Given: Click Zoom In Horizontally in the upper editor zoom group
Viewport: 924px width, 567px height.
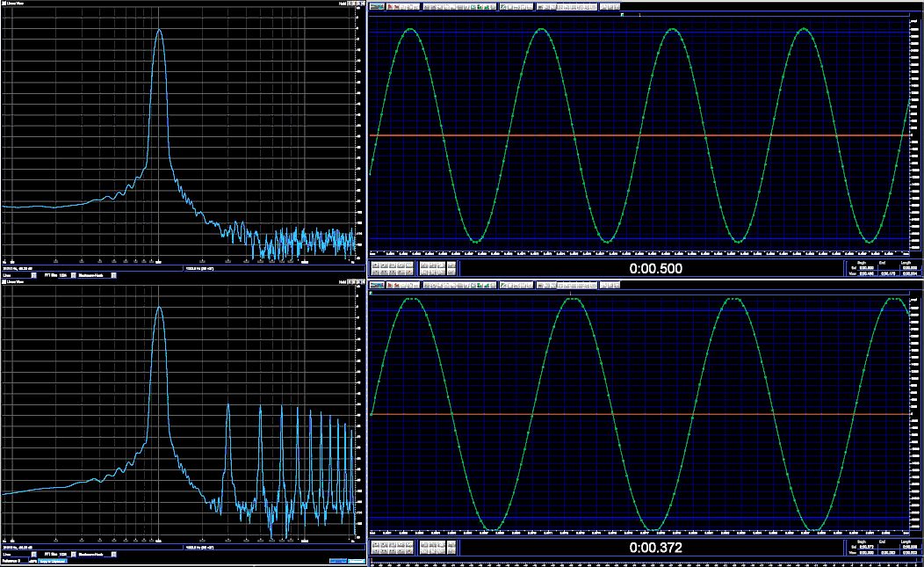Looking at the screenshot, I should click(424, 265).
